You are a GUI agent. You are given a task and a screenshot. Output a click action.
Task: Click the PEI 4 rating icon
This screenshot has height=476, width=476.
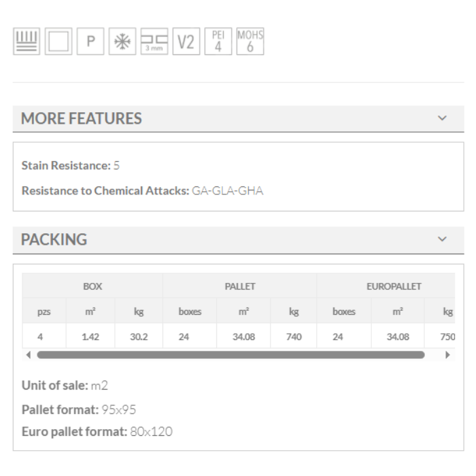pos(218,41)
